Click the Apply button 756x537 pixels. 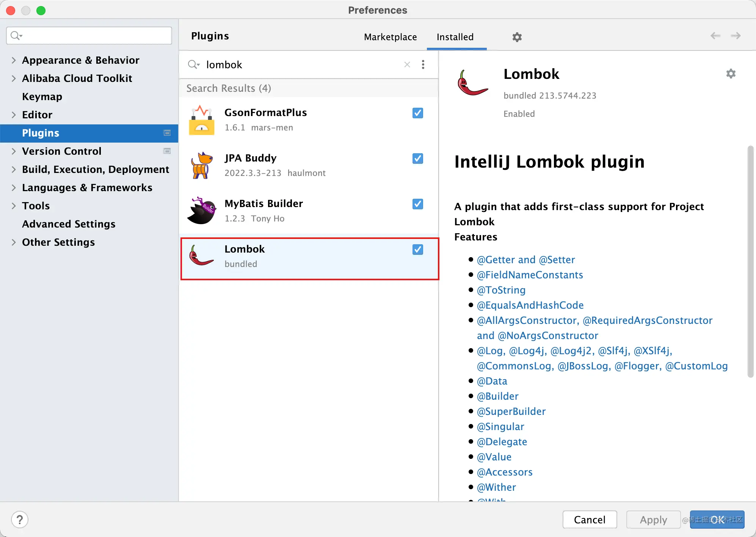pos(653,520)
